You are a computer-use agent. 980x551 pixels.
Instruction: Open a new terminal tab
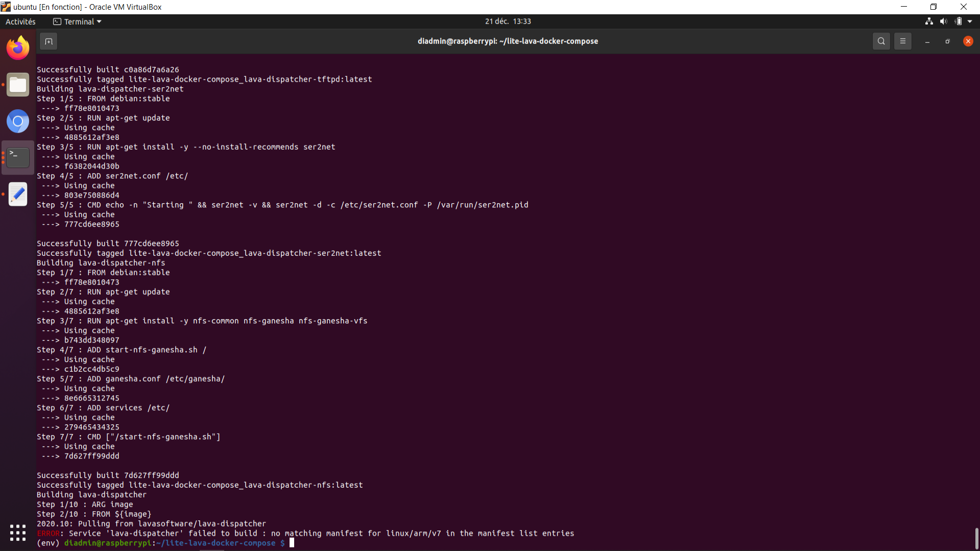[49, 41]
